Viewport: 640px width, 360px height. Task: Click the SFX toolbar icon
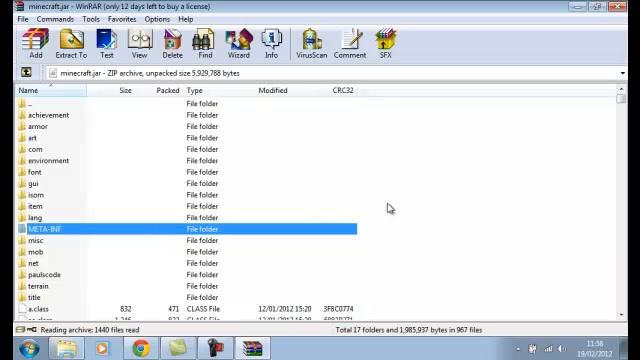385,43
